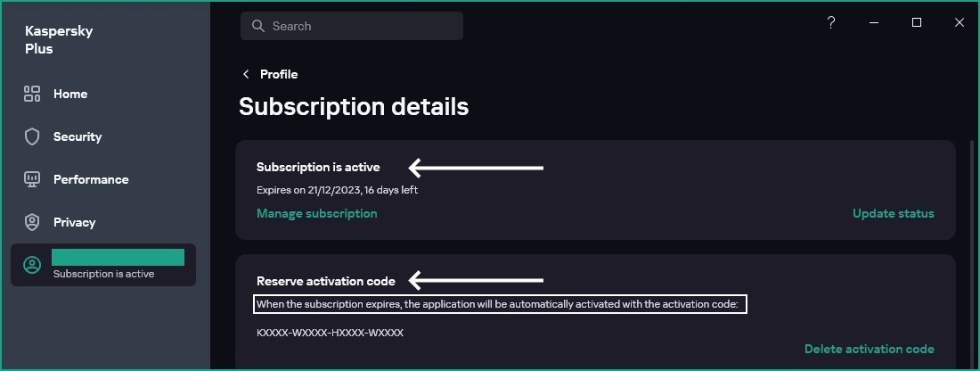Switch to the Security section
Screen dimensions: 980x371
coord(78,136)
